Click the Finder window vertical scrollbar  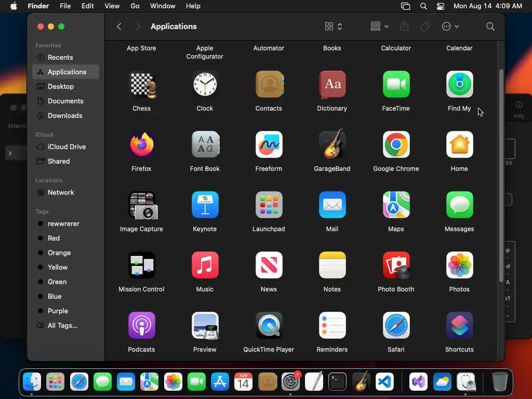[501, 176]
